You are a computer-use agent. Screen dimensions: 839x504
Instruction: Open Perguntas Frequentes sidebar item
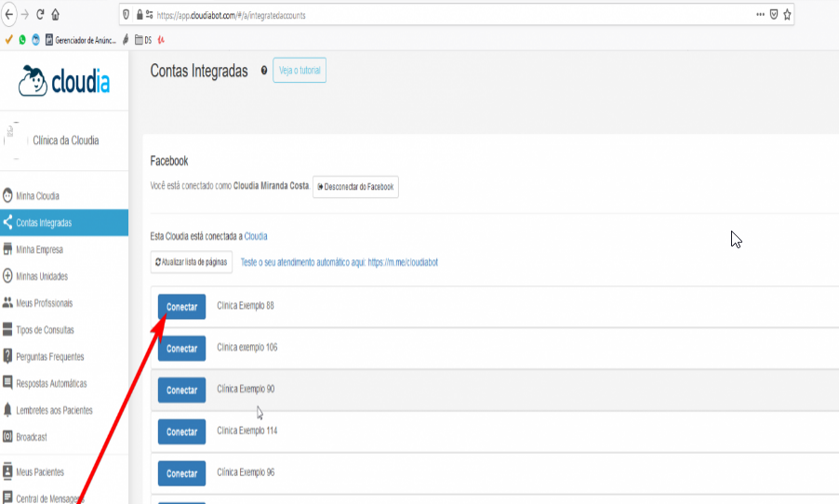pos(63,356)
